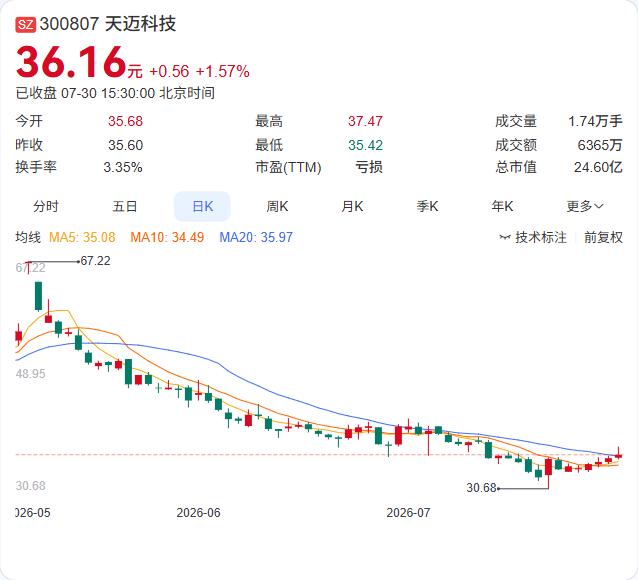The width and height of the screenshot is (638, 580).
Task: Click the 均线 label
Action: pyautogui.click(x=28, y=237)
